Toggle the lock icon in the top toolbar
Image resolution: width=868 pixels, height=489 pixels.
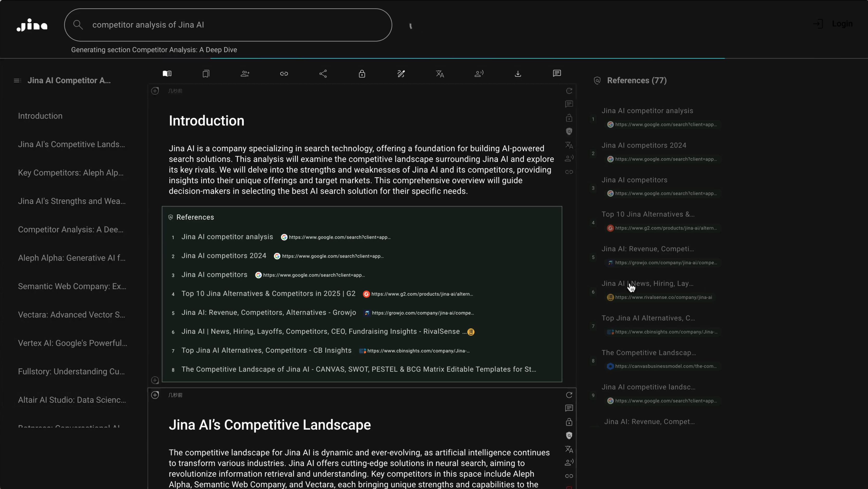362,74
